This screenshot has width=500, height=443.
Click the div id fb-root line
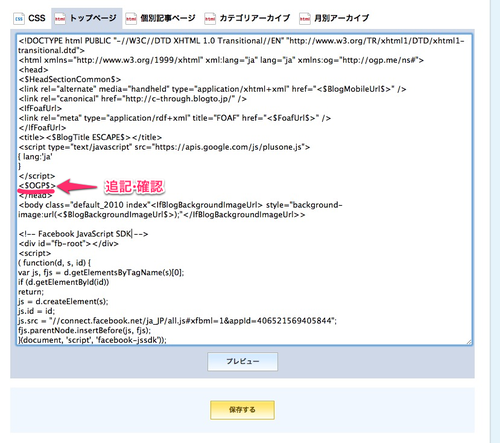click(x=68, y=244)
